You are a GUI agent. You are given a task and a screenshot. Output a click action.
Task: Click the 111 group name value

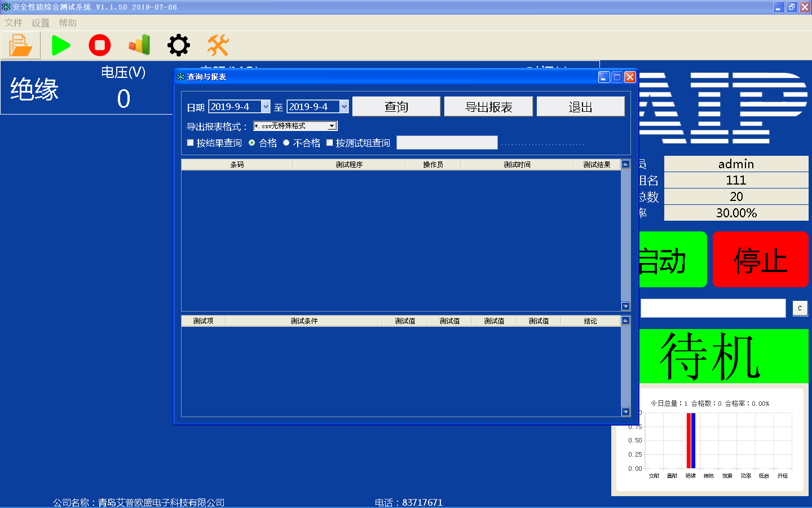(x=736, y=180)
